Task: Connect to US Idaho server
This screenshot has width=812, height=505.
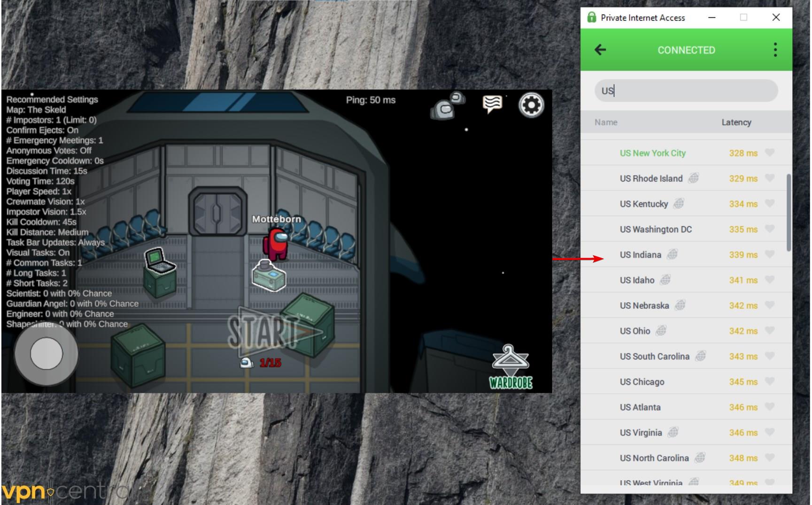Action: click(637, 280)
